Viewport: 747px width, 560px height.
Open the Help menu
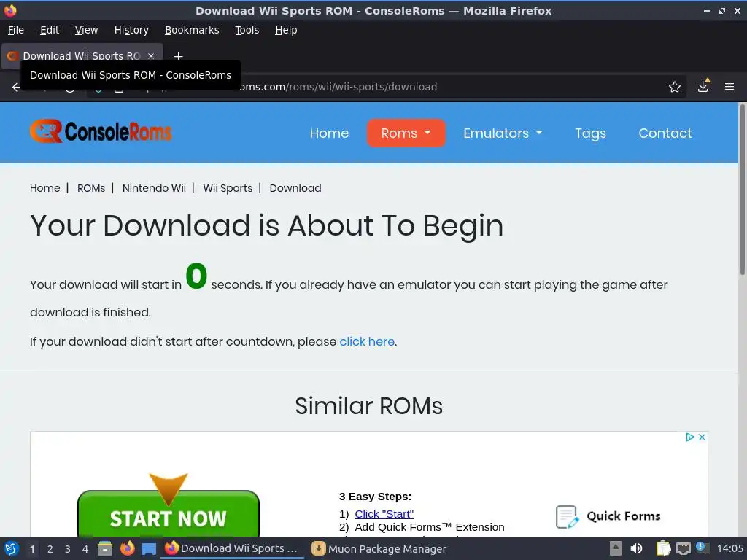coord(286,30)
